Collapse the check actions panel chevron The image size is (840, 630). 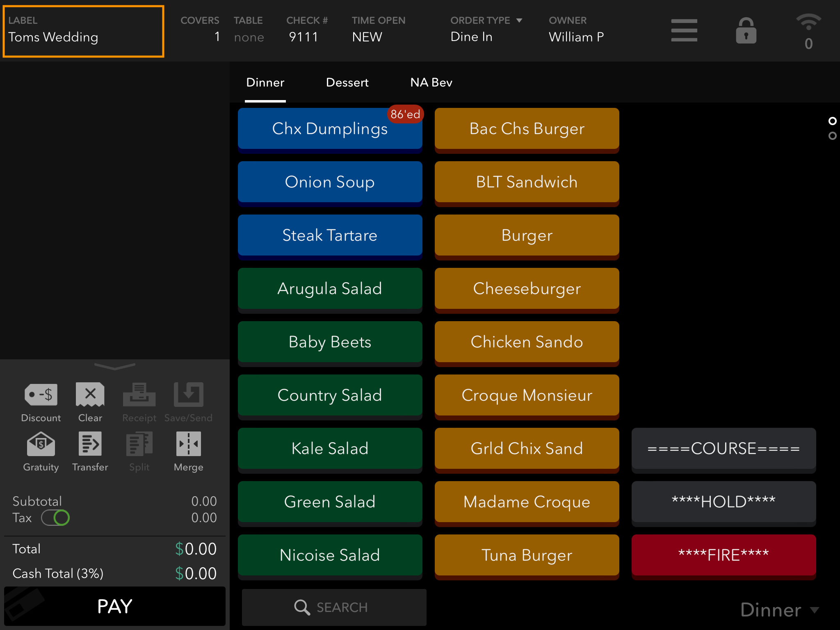coord(115,366)
